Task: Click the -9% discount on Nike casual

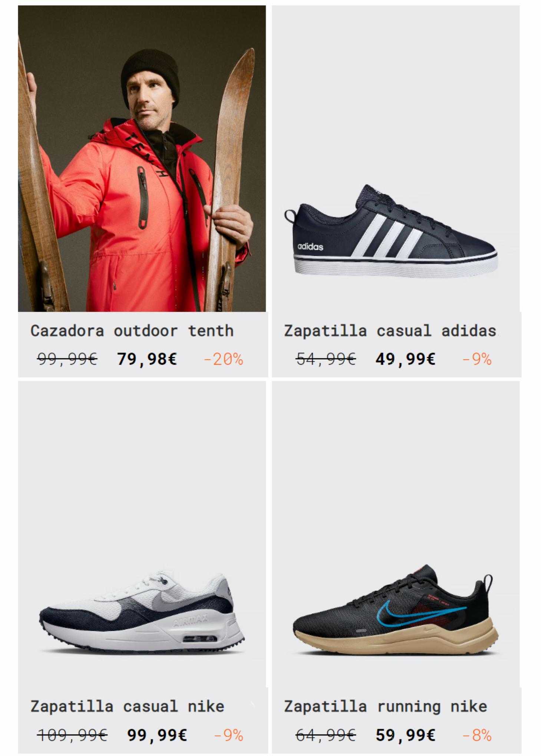Action: click(x=229, y=735)
